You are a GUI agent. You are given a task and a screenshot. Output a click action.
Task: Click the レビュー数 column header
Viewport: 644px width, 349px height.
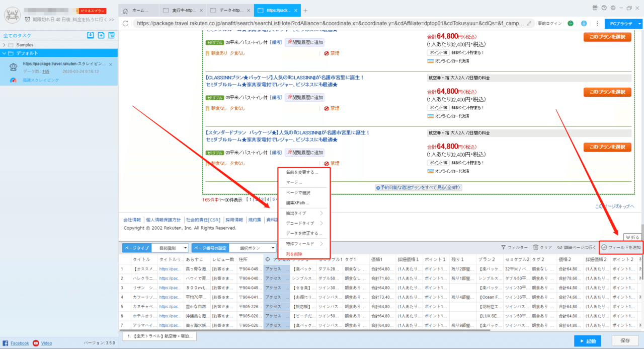(223, 259)
